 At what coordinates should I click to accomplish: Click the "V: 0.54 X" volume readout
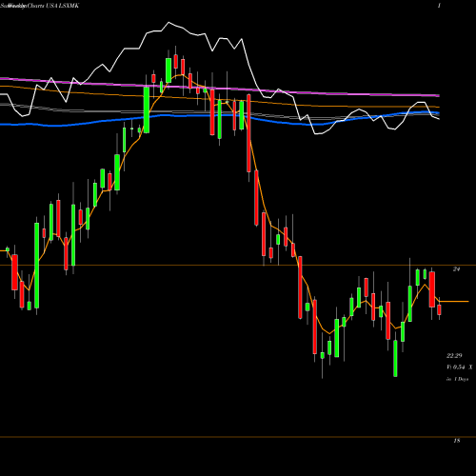tap(459, 367)
